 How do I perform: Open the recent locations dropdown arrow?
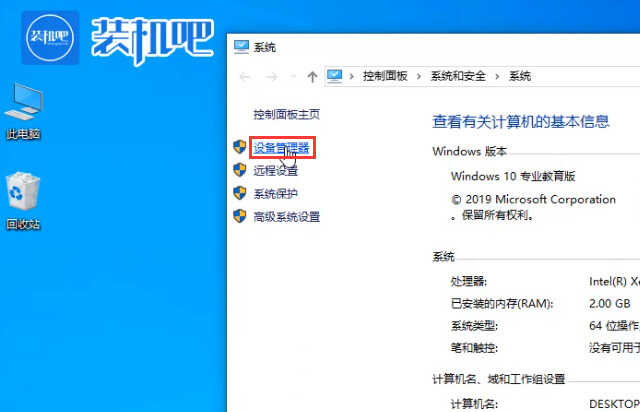(294, 76)
